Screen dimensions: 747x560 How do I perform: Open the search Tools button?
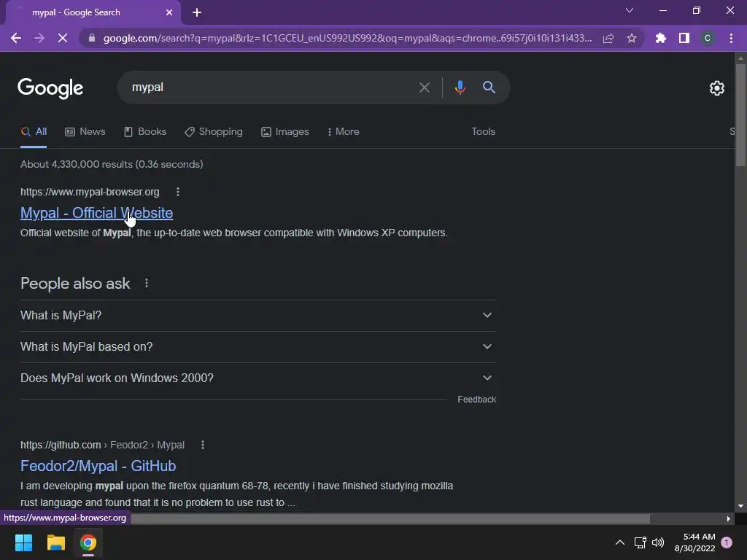coord(483,131)
